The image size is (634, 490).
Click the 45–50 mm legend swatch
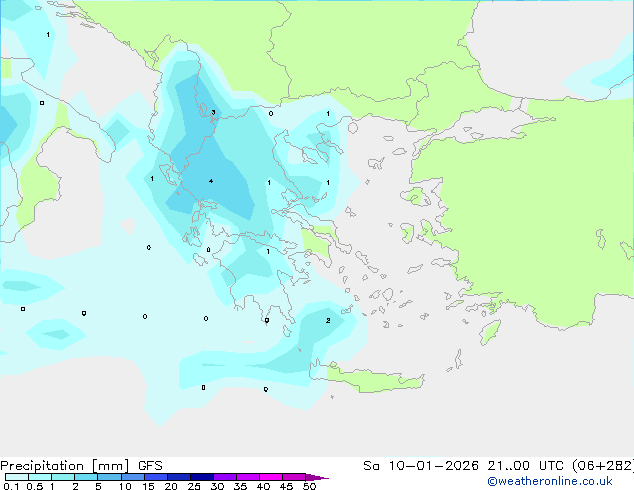pyautogui.click(x=294, y=477)
